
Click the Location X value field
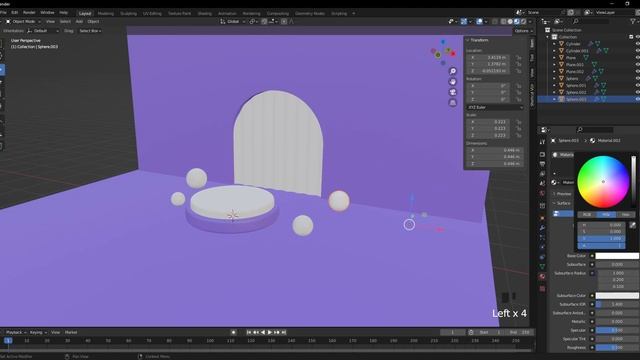point(488,58)
